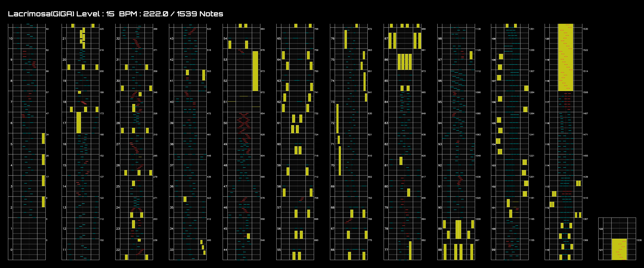This screenshot has height=268, width=644.
Task: Click the long yellow note spanning measures 52–53
Action: coord(255,71)
